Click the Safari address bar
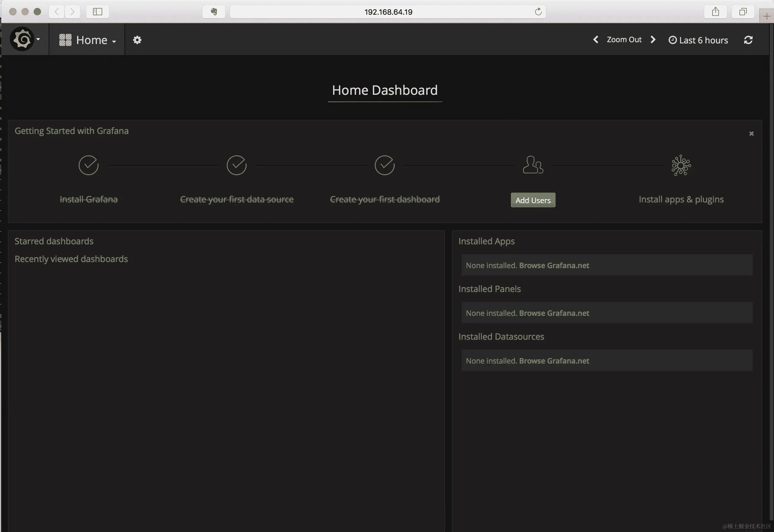This screenshot has width=774, height=532. coord(388,12)
